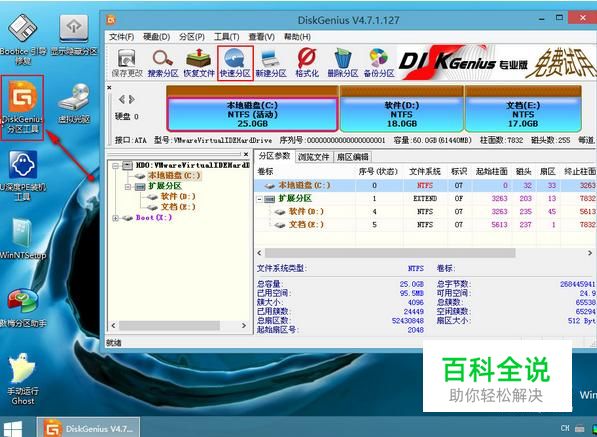
Task: Open the Show Hidden Partitions desktop shortcut
Action: pos(74,36)
